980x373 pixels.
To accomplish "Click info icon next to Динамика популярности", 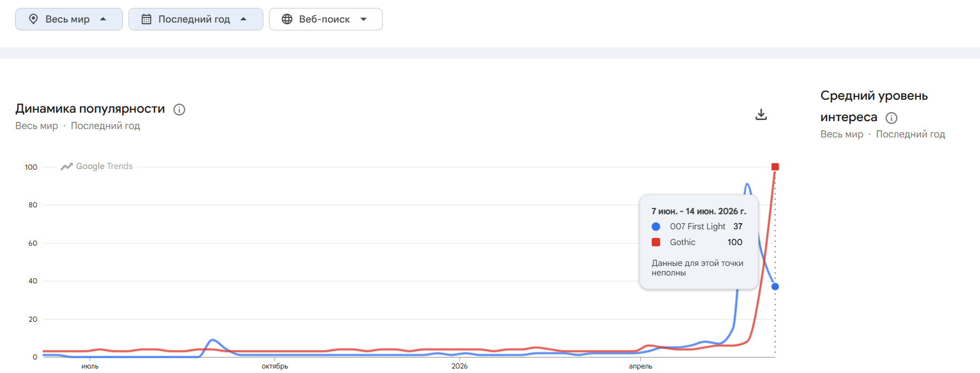I will (x=179, y=109).
